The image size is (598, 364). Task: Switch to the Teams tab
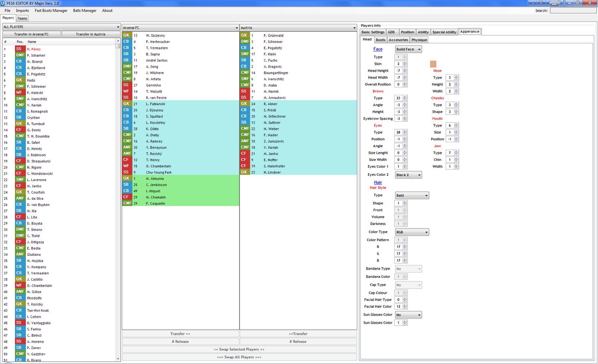(22, 18)
